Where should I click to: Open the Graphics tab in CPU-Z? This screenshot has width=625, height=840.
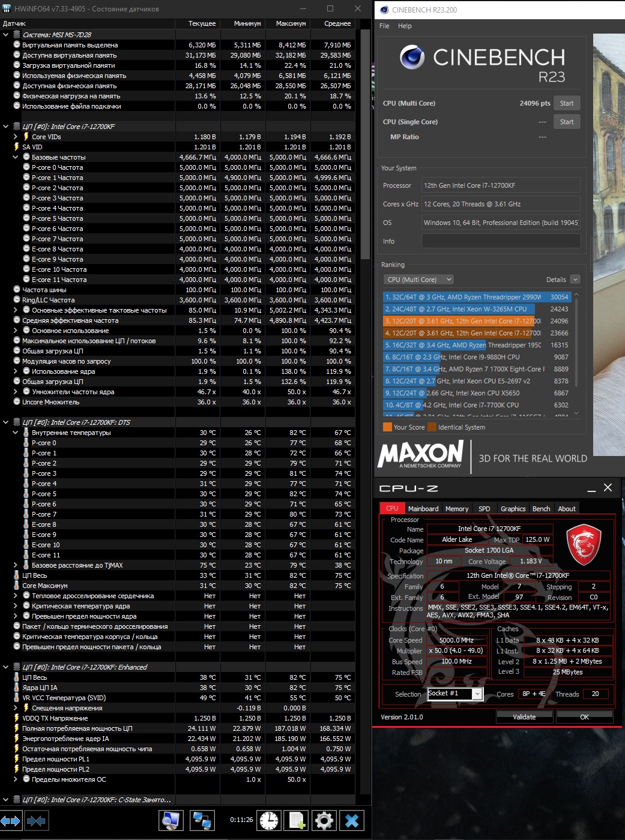(513, 509)
